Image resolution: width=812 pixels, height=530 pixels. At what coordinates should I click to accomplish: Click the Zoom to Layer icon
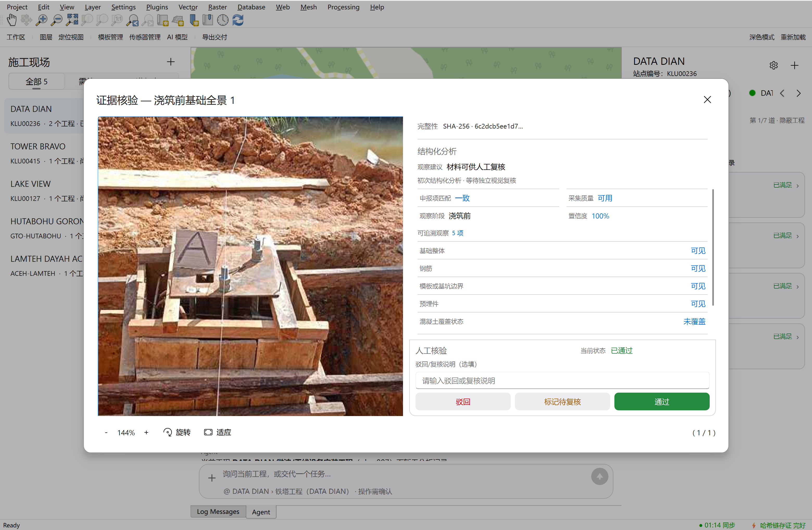pyautogui.click(x=102, y=20)
